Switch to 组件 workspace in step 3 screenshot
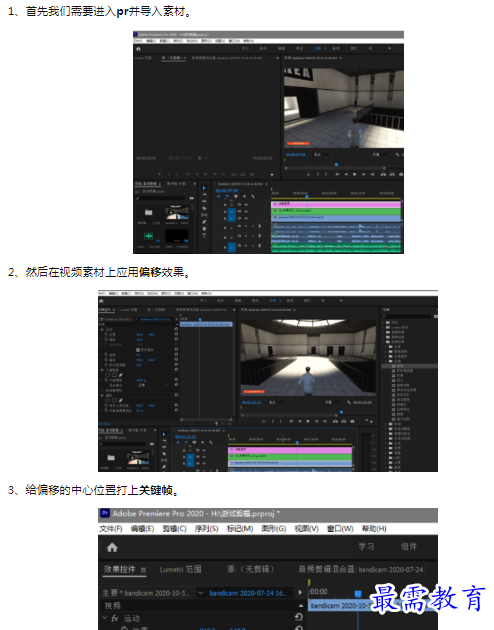 (x=409, y=546)
